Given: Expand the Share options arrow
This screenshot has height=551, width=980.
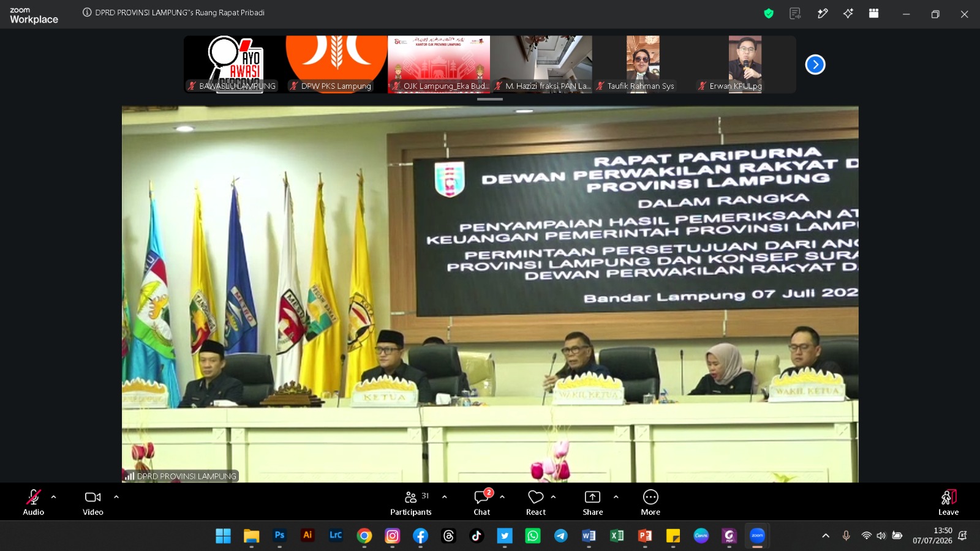Looking at the screenshot, I should point(616,497).
